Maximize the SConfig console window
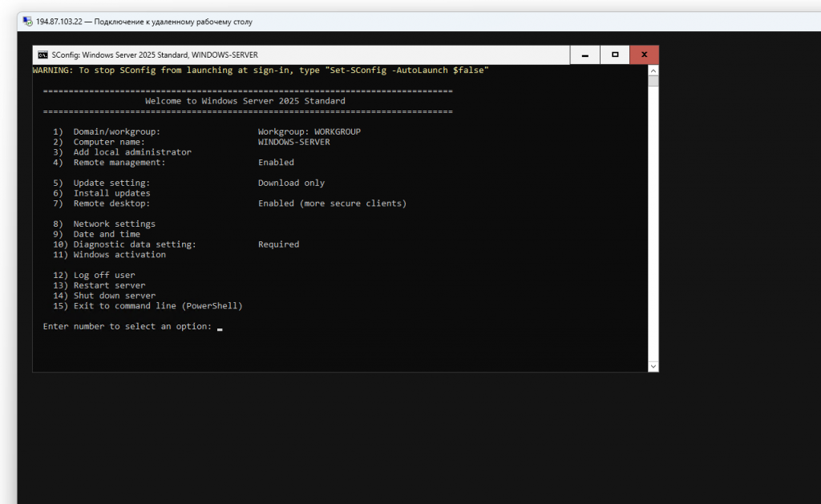Screen dimensions: 821x504 615,55
